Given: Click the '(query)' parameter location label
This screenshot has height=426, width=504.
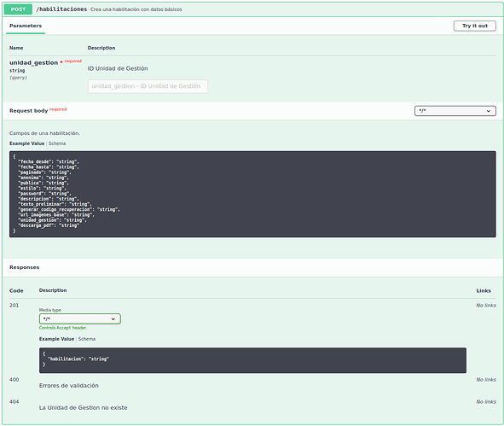Looking at the screenshot, I should [x=18, y=78].
